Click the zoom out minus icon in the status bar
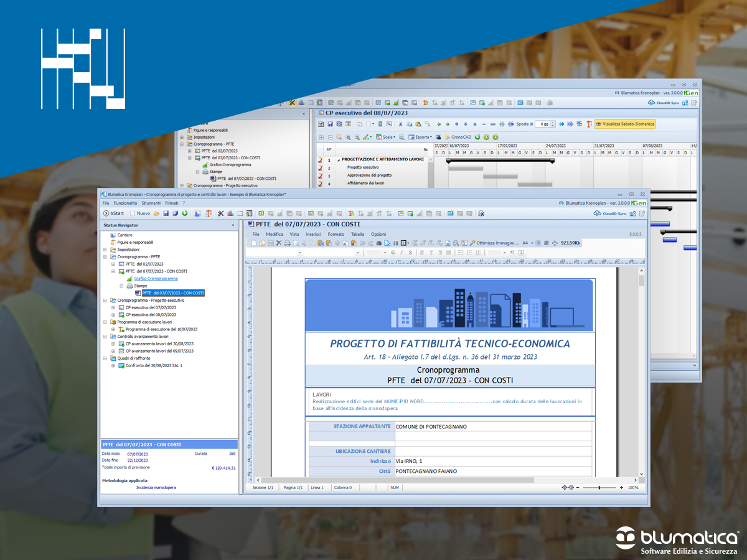The width and height of the screenshot is (747, 560). coord(577,488)
